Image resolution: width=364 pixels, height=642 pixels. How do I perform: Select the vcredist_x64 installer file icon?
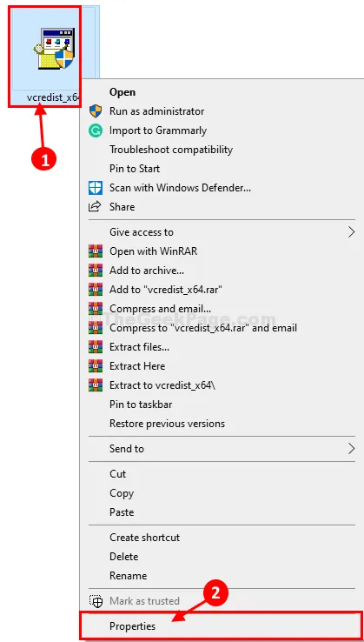(54, 48)
